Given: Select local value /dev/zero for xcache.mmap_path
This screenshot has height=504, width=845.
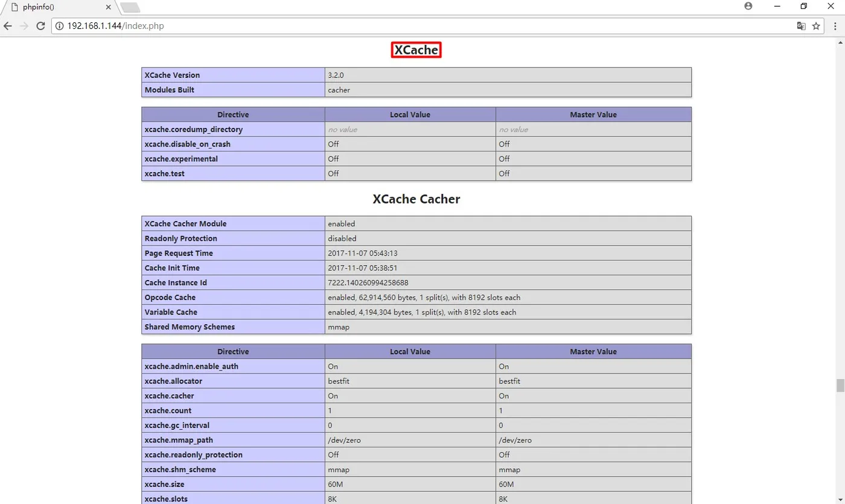Looking at the screenshot, I should click(344, 440).
